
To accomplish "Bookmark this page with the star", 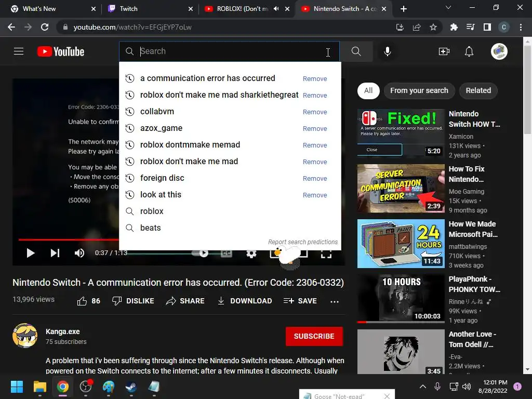I will tap(433, 27).
